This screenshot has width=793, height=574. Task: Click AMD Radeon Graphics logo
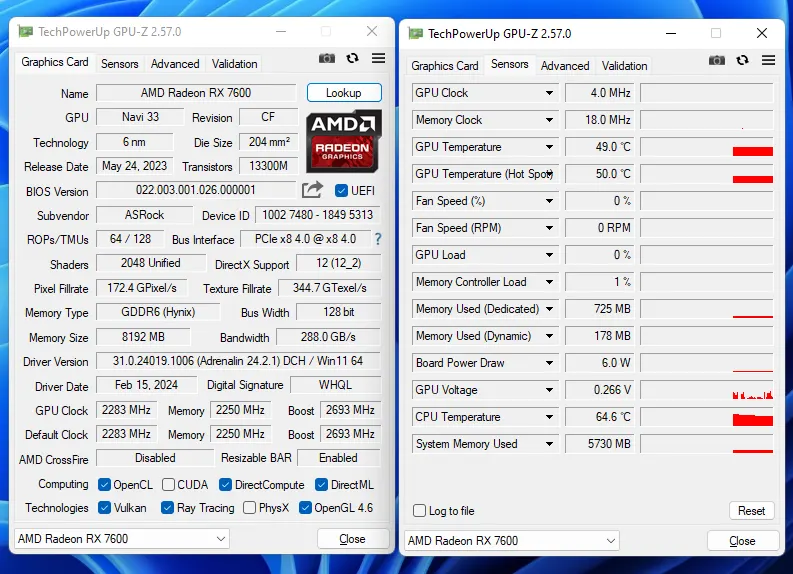click(343, 141)
